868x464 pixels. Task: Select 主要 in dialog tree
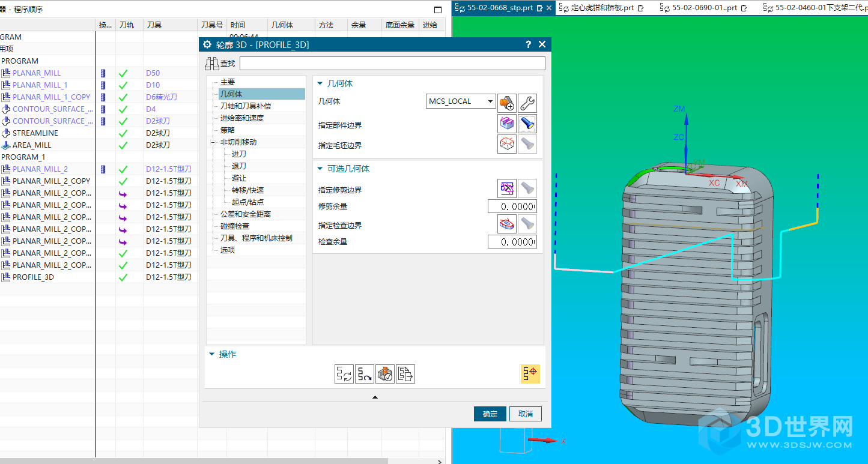click(228, 82)
